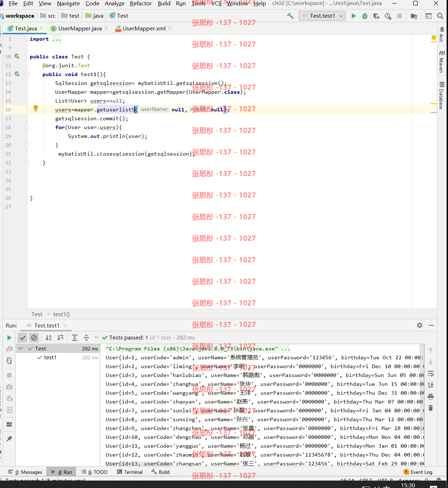Open the Maven side panel

441,62
